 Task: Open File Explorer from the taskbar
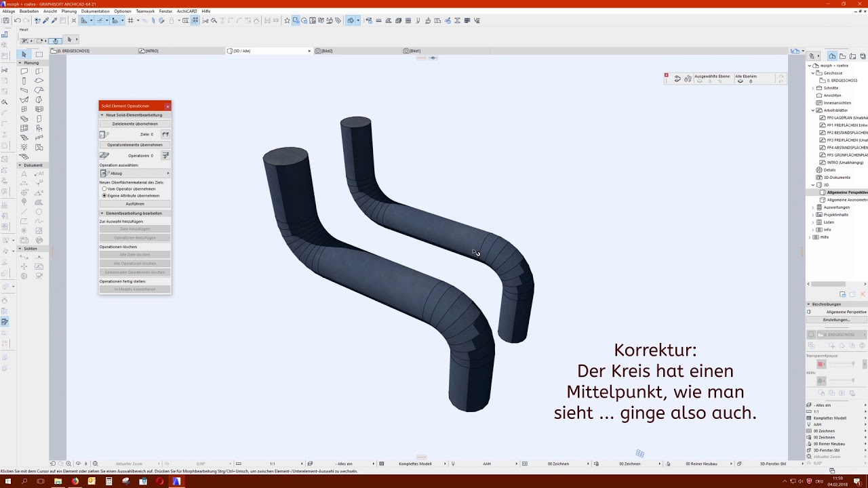58,481
